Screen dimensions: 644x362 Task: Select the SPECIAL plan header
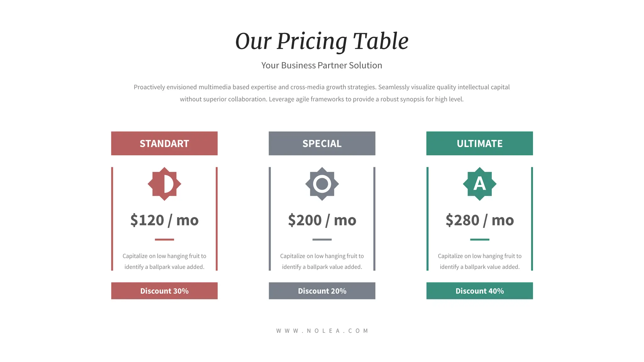pyautogui.click(x=322, y=143)
